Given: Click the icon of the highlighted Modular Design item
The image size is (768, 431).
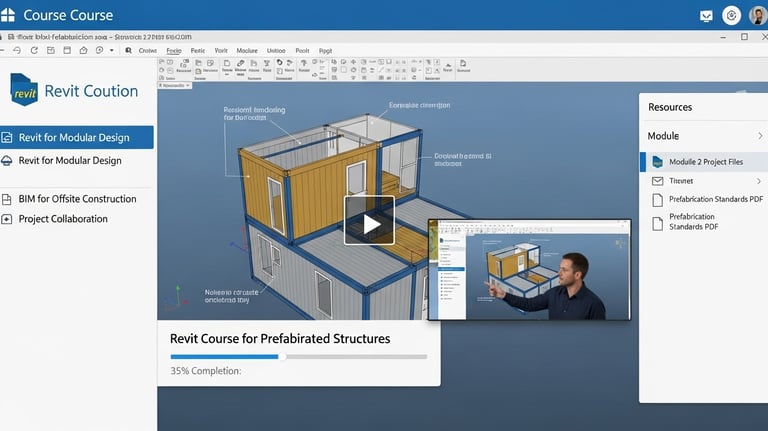Looking at the screenshot, I should tap(7, 138).
